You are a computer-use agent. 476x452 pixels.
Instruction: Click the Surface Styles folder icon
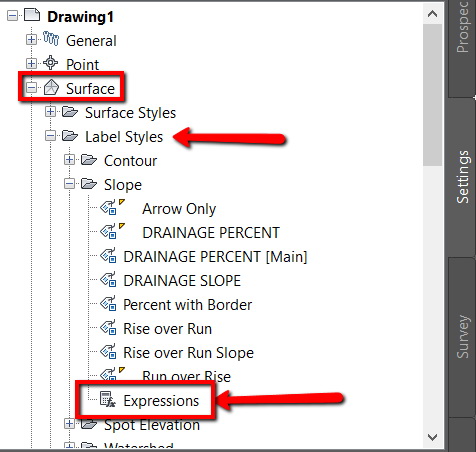[70, 112]
